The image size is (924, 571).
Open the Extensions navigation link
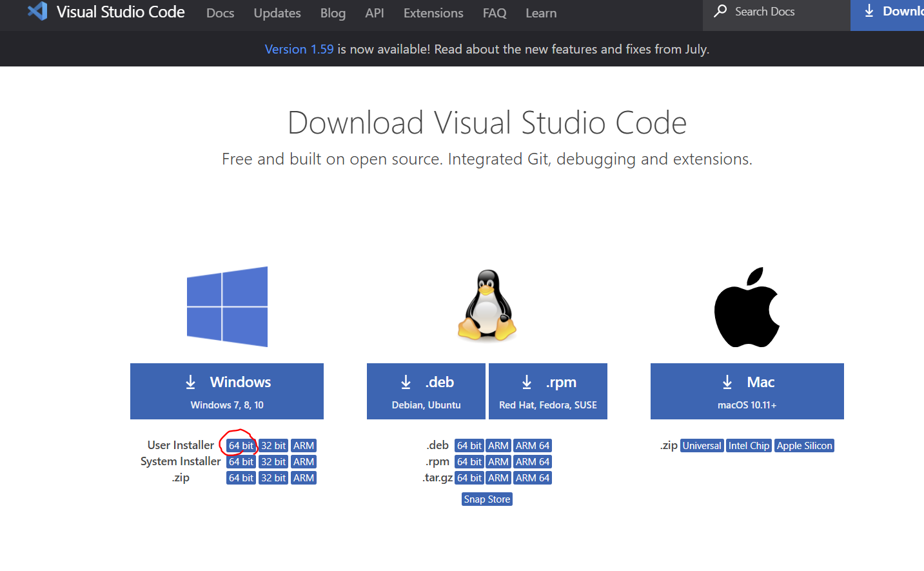click(x=433, y=13)
